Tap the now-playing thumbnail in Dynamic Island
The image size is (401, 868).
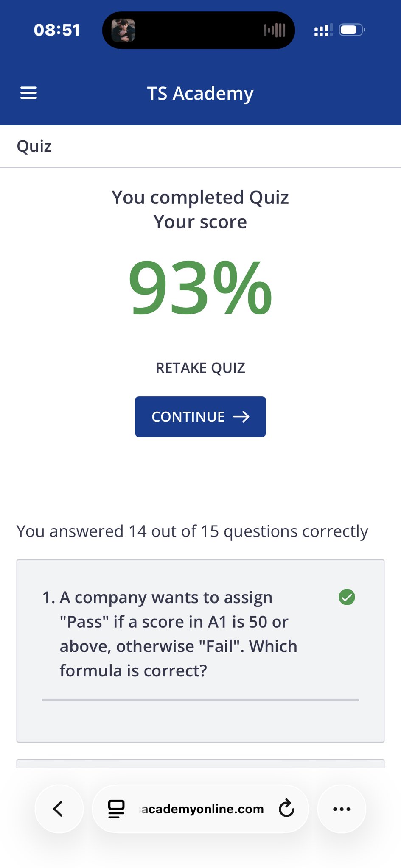(x=123, y=30)
